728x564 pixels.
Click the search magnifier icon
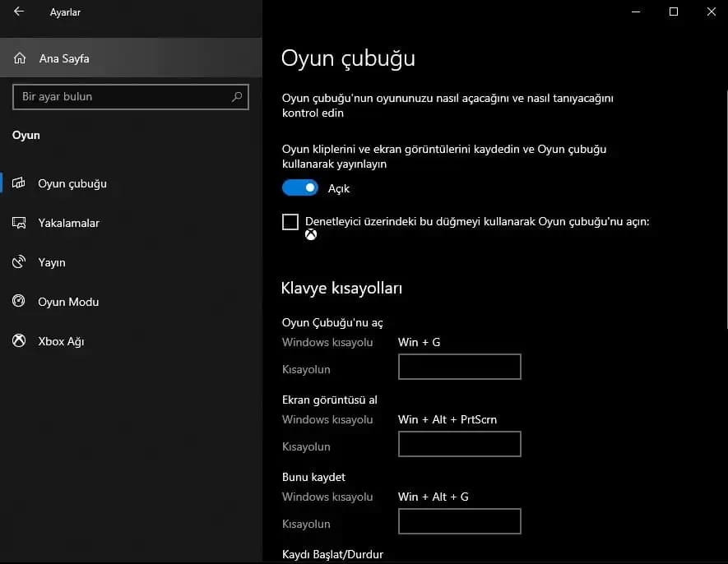(x=237, y=97)
